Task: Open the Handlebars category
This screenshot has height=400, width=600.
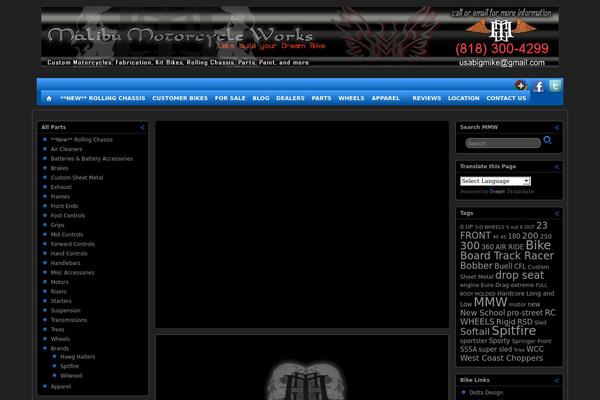Action: [x=65, y=263]
